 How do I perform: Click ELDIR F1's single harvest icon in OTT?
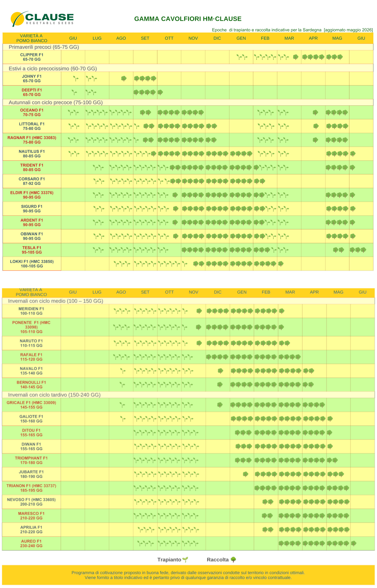(x=175, y=195)
